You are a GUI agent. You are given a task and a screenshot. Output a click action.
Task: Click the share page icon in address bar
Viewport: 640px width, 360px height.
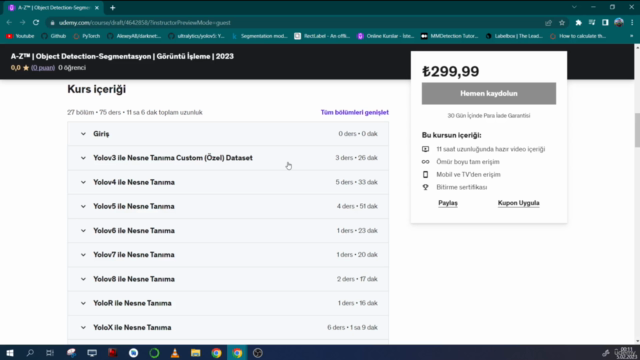548,23
